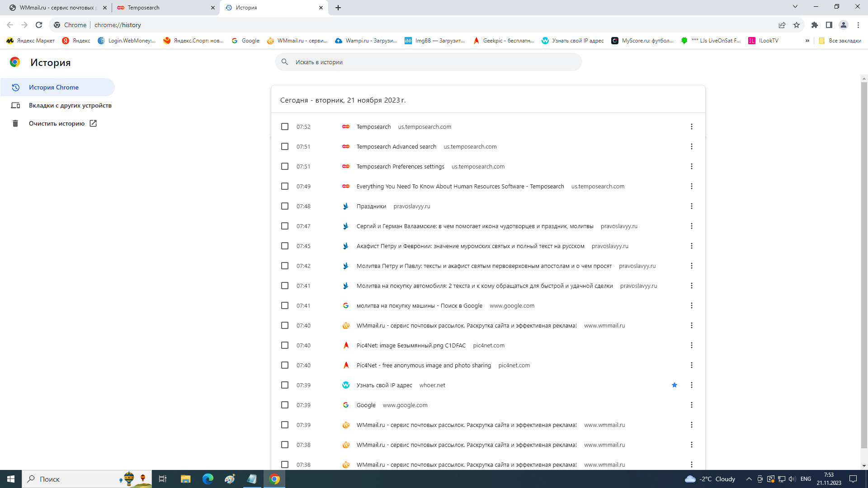
Task: Open the Узнать свой IP адрес history link
Action: [384, 385]
